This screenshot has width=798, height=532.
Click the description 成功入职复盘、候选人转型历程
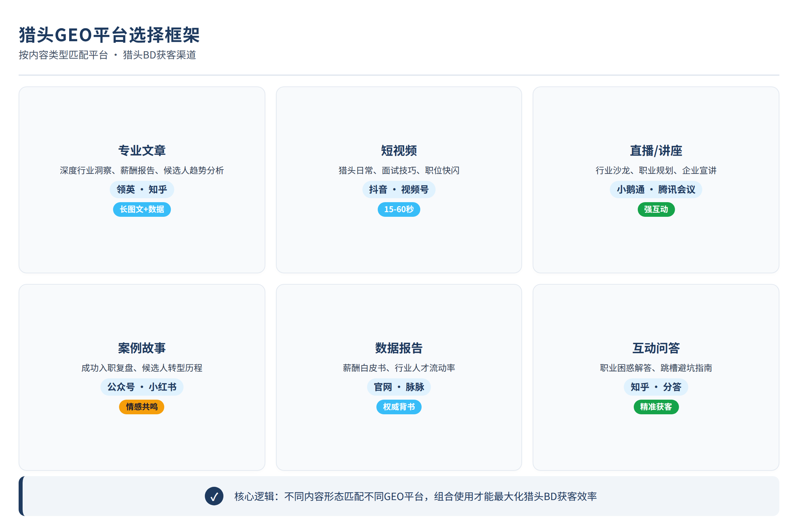pos(142,368)
